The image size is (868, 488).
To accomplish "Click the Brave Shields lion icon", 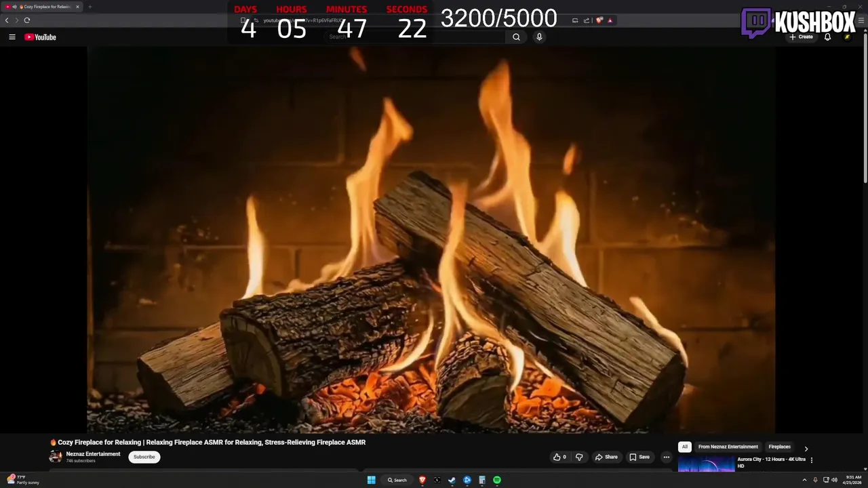I will coord(599,20).
